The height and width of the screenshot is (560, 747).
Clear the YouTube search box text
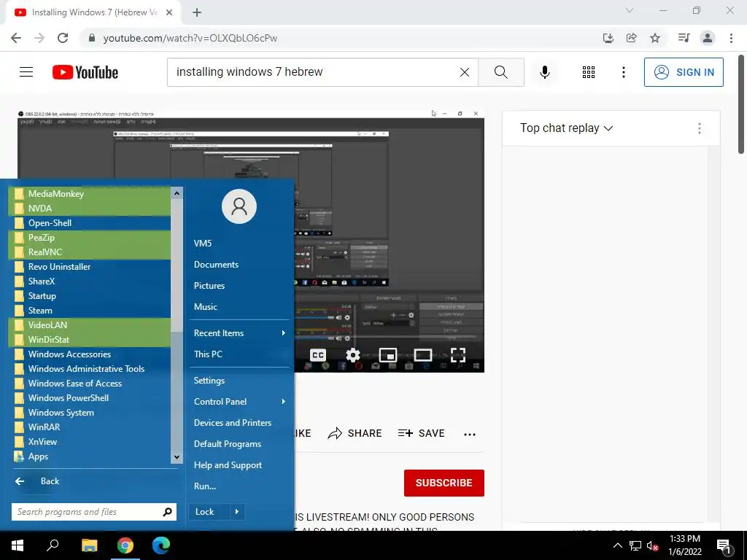click(x=465, y=72)
